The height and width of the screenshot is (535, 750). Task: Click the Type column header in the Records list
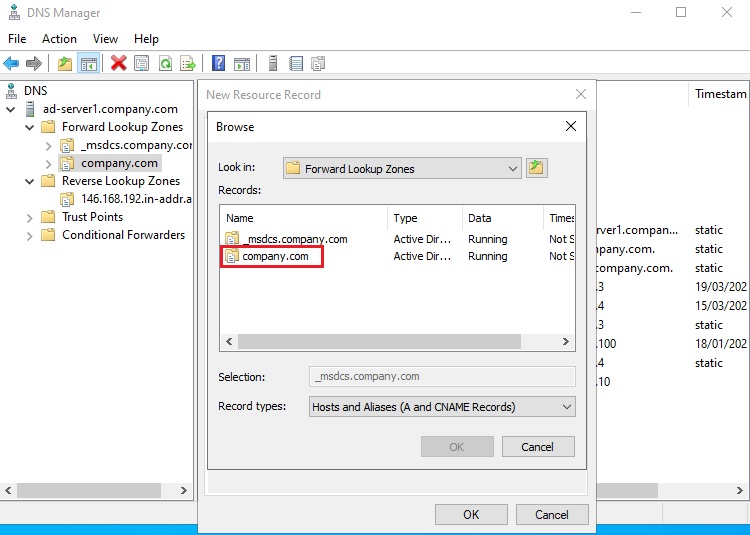click(x=405, y=218)
